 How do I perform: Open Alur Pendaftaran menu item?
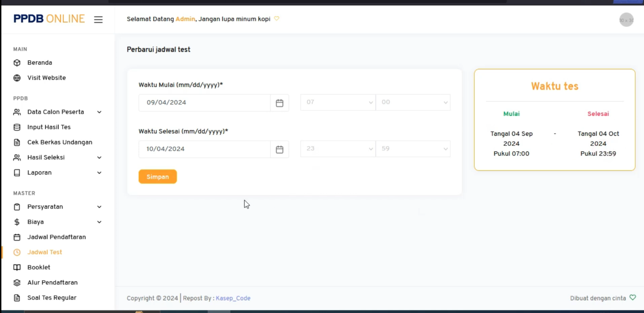[52, 282]
